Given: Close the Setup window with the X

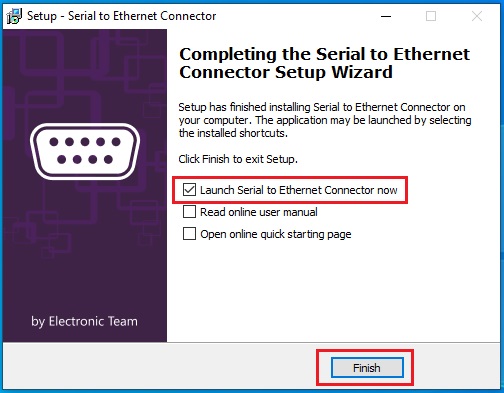Looking at the screenshot, I should click(x=477, y=16).
